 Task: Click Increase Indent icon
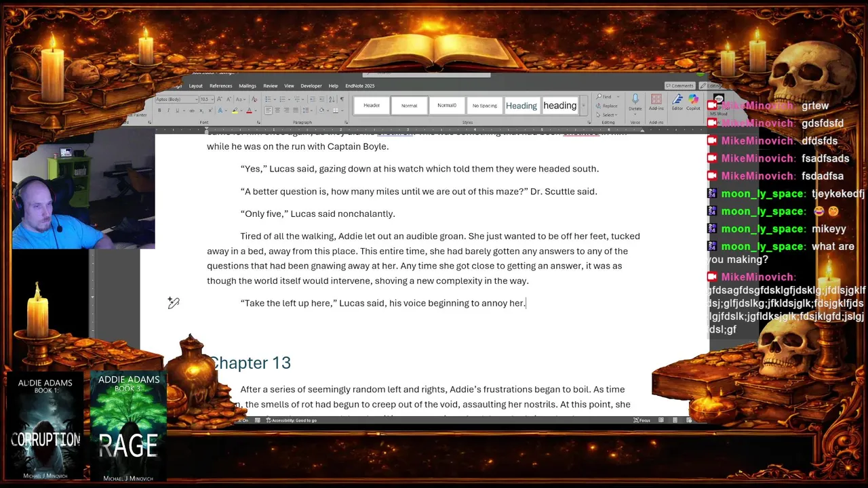[x=321, y=99]
